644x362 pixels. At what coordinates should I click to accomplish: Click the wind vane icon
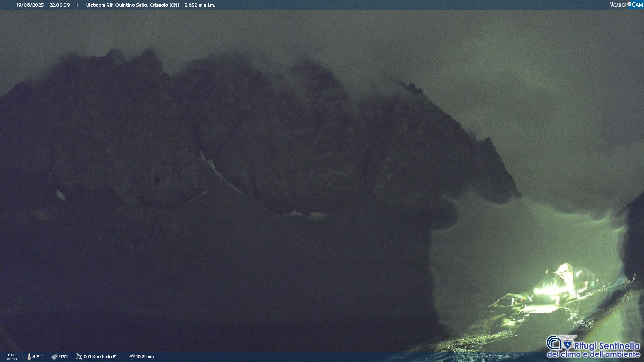pyautogui.click(x=79, y=357)
